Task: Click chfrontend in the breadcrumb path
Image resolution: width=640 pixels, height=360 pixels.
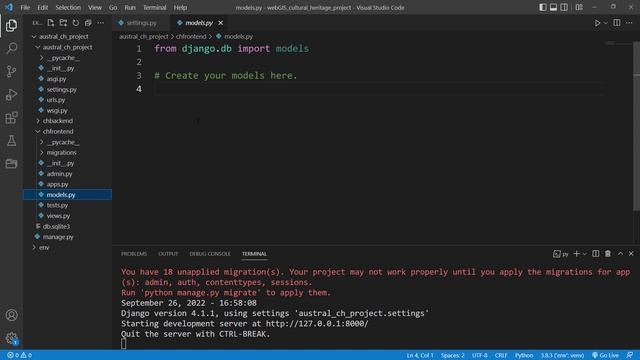Action: (x=191, y=37)
